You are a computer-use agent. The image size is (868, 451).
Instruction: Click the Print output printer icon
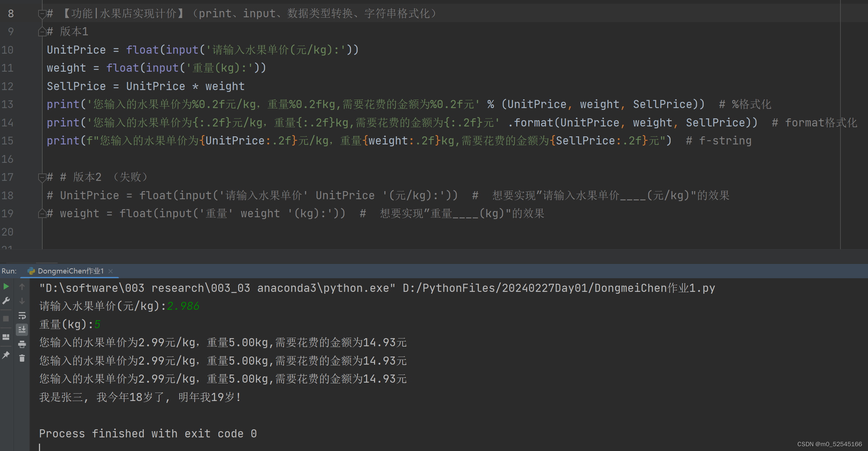tap(22, 344)
